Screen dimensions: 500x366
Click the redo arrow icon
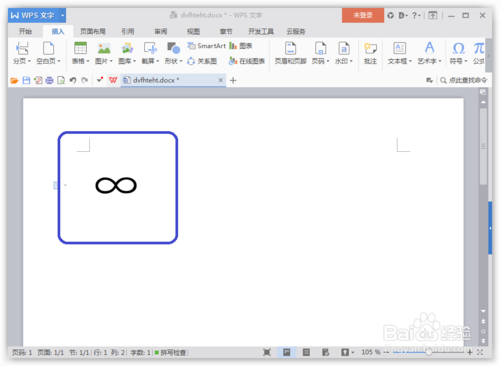pos(85,80)
